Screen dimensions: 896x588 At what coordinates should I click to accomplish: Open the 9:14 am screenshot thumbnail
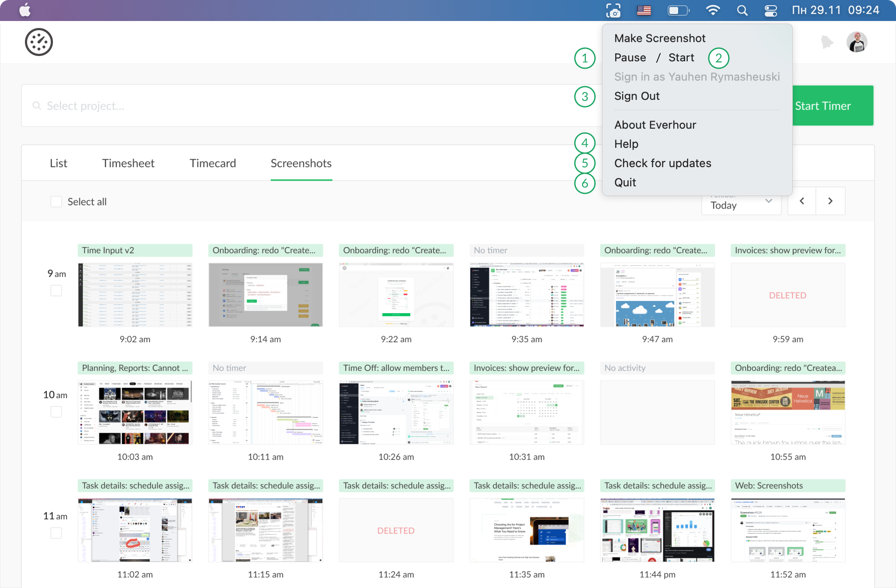[266, 294]
